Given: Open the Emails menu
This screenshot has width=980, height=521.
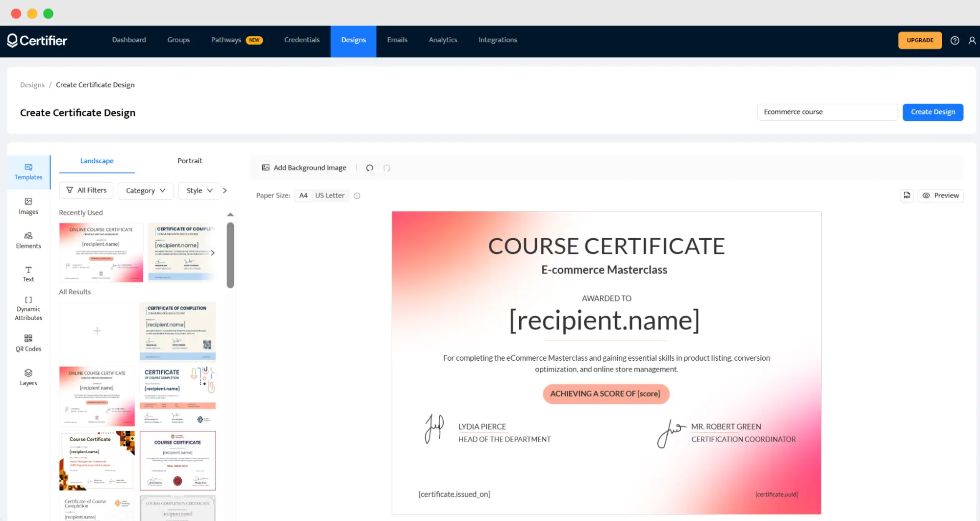Looking at the screenshot, I should pyautogui.click(x=397, y=40).
